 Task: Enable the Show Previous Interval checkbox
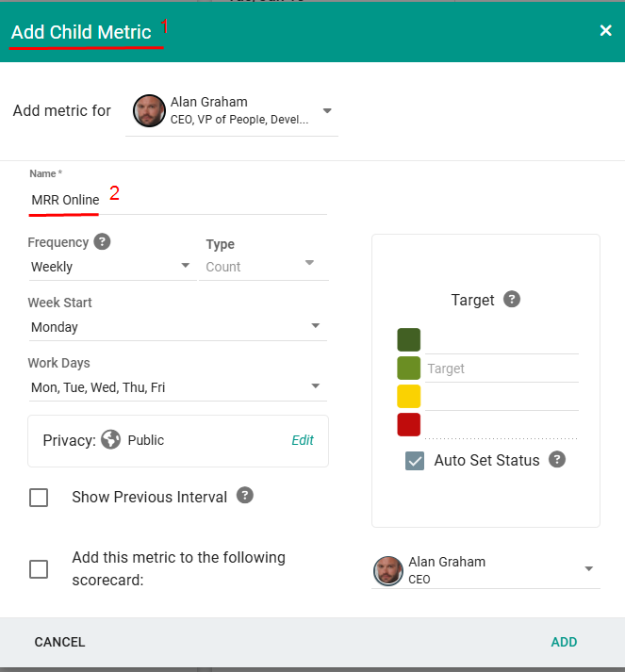point(39,498)
